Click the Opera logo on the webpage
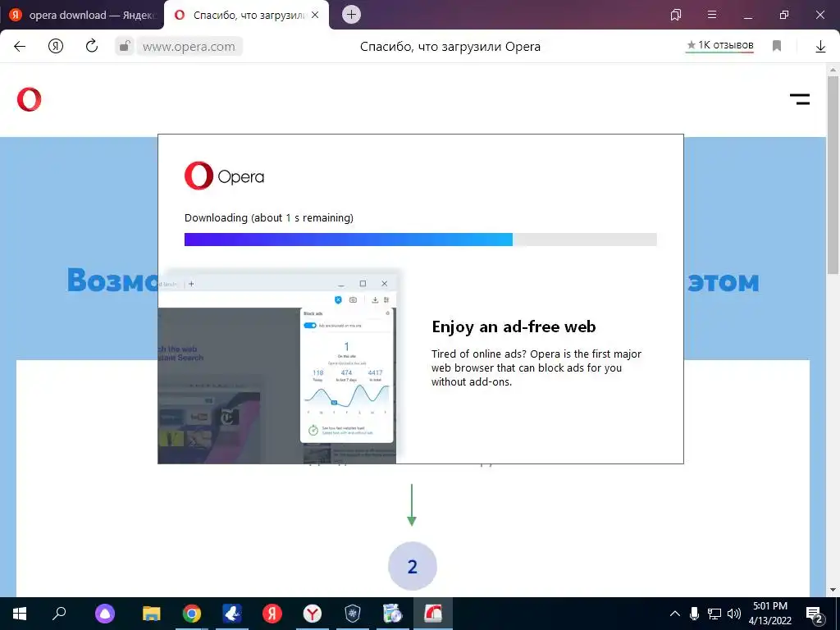 tap(29, 99)
